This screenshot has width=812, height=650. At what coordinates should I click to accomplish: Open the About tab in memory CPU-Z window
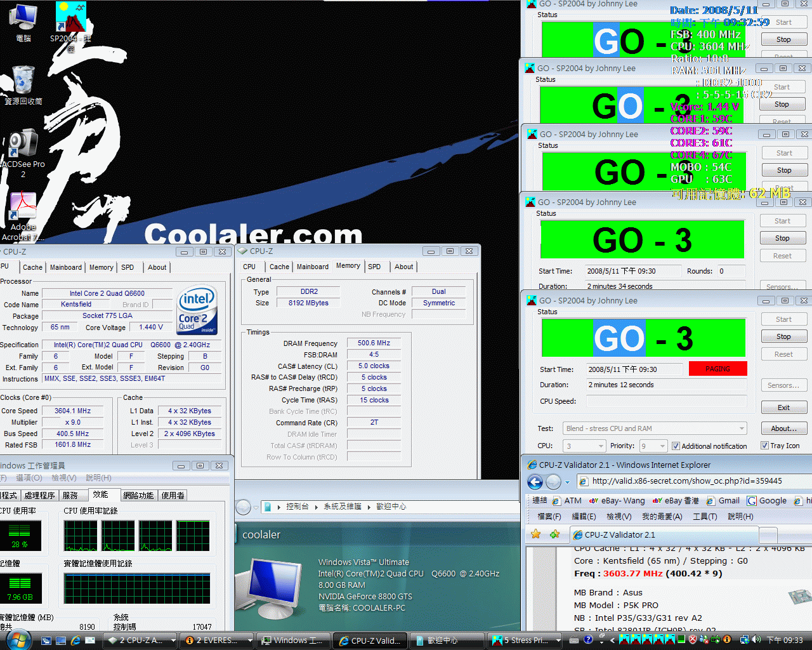404,267
